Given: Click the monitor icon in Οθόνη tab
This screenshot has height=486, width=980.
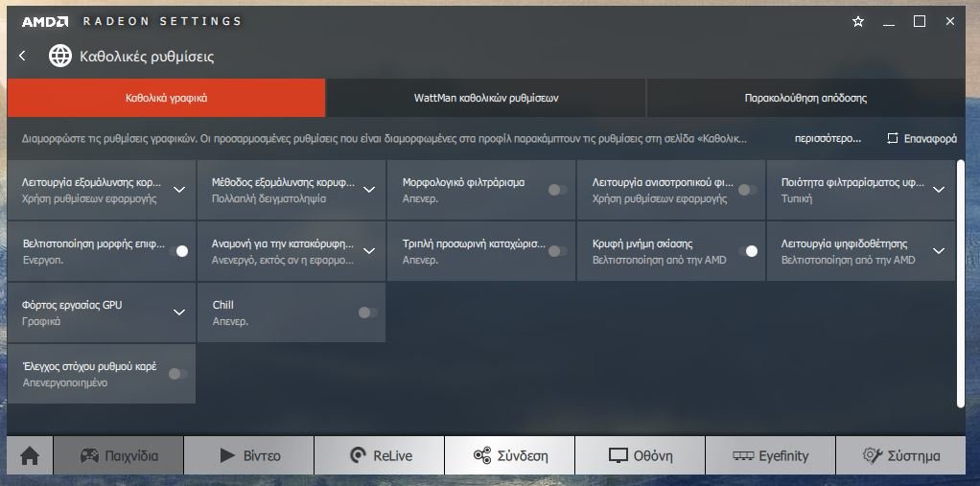Looking at the screenshot, I should 618,456.
